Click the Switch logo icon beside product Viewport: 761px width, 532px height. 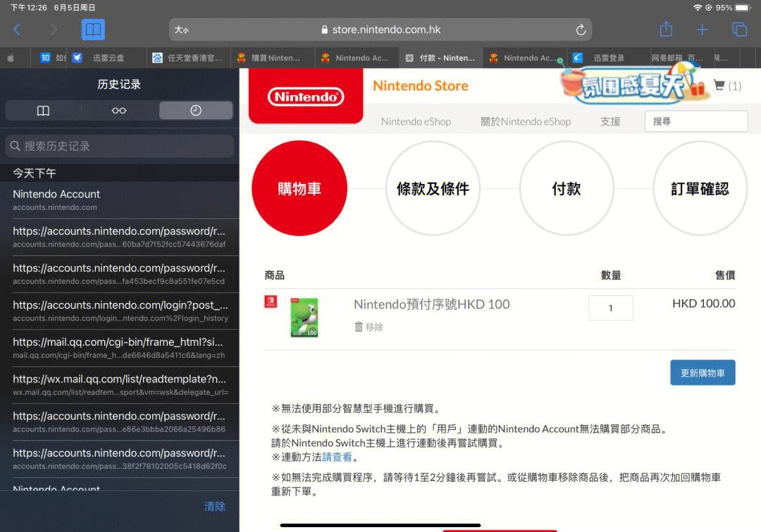click(x=271, y=302)
